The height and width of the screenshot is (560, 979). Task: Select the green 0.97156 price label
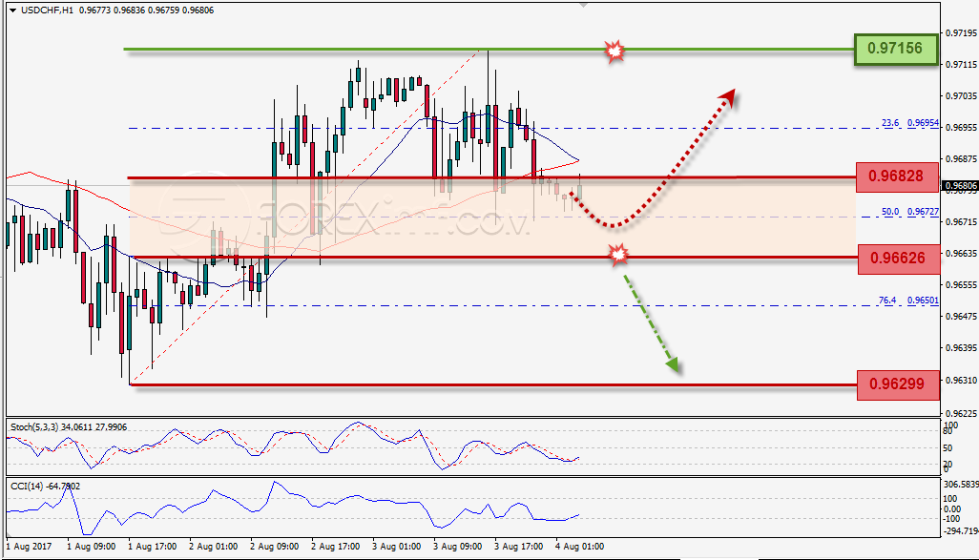click(x=896, y=49)
